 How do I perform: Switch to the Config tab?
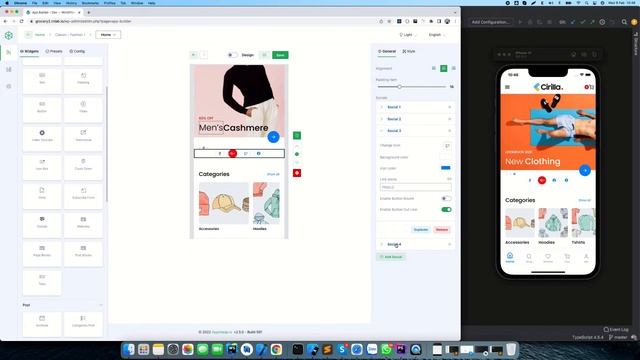point(77,51)
